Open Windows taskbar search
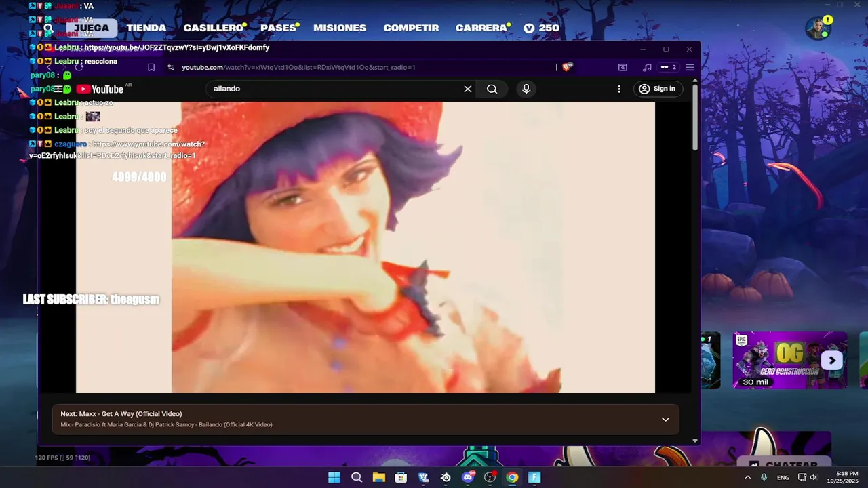The width and height of the screenshot is (868, 488). pyautogui.click(x=357, y=477)
